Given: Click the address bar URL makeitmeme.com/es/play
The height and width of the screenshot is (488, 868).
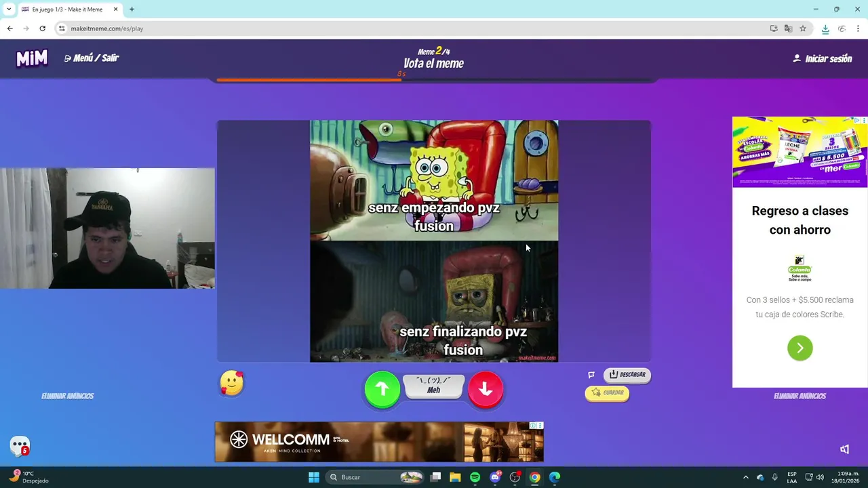Looking at the screenshot, I should pos(107,28).
